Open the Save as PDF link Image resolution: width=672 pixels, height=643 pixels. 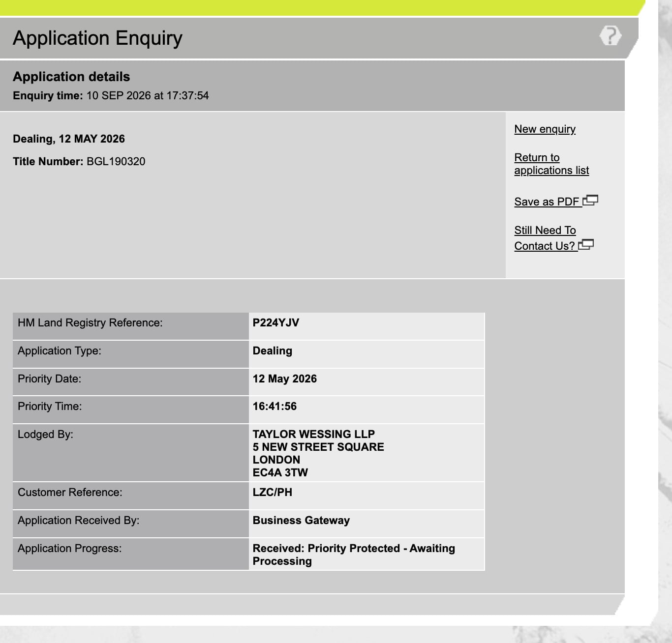[547, 202]
